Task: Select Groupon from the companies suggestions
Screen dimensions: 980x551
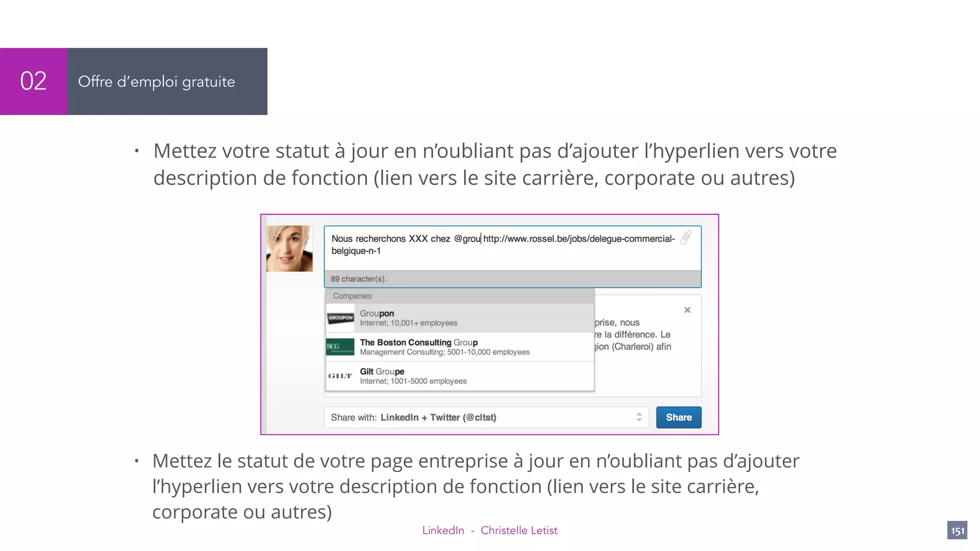Action: point(460,318)
